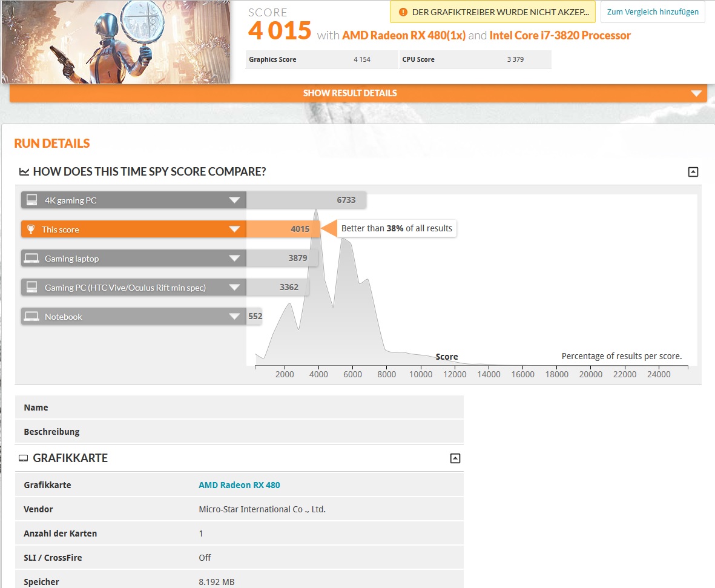
Task: Click the RUN DETAILS heading
Action: (52, 144)
